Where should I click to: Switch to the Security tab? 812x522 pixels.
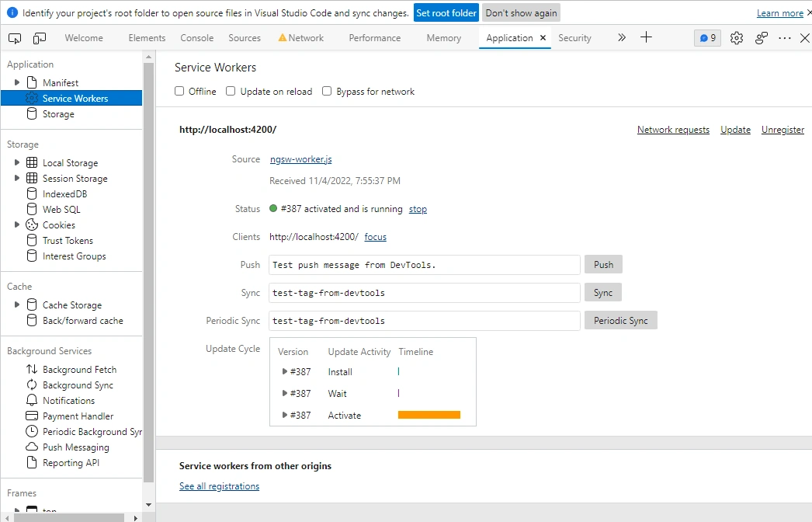click(x=574, y=38)
